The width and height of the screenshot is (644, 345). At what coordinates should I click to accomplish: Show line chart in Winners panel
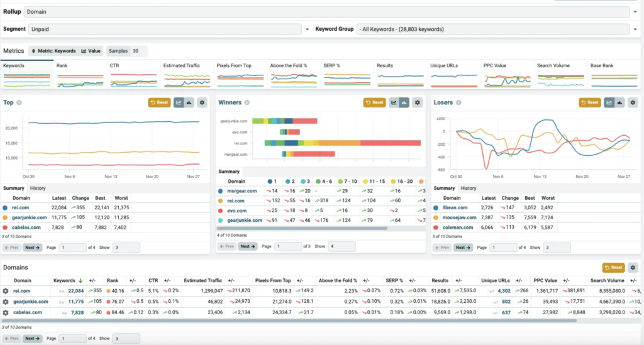pos(394,102)
